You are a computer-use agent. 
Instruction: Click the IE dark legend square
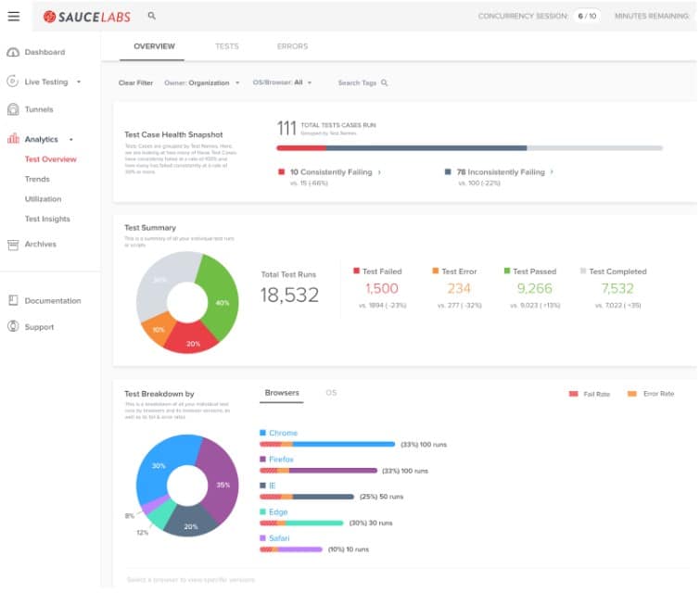pyautogui.click(x=263, y=486)
